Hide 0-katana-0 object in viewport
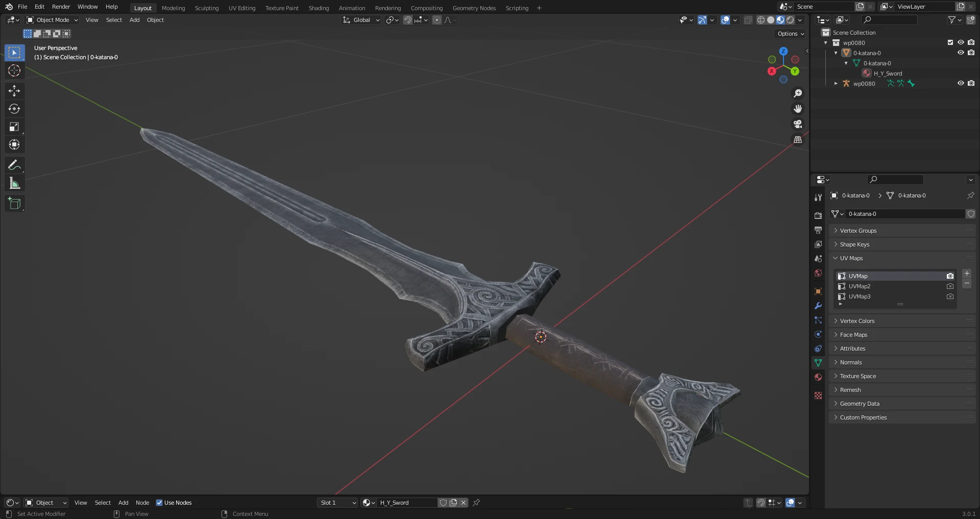 pos(961,53)
